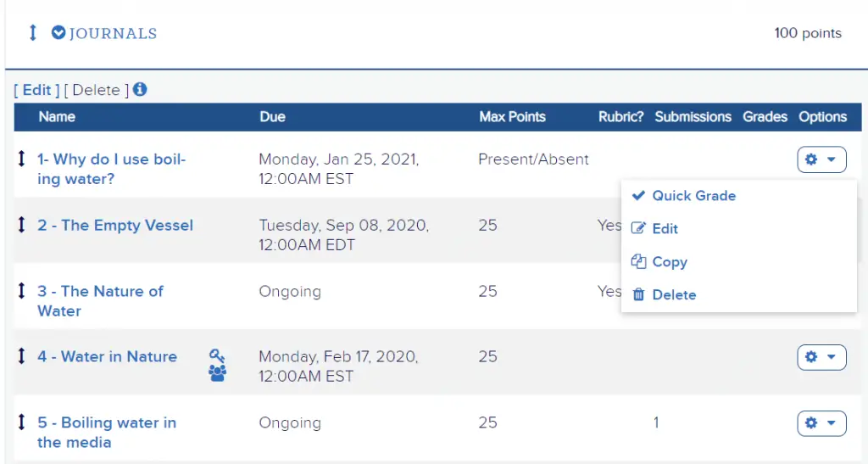This screenshot has height=464, width=868.
Task: Select Delete from the options menu
Action: [x=673, y=295]
